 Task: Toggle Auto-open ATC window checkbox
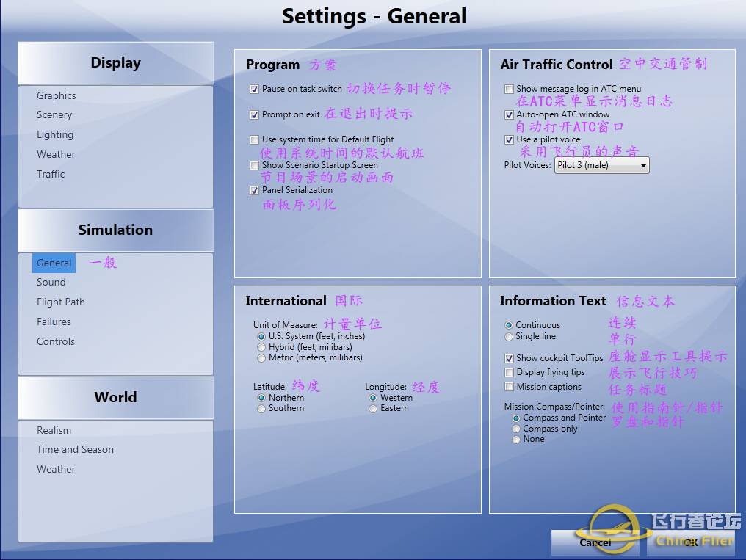(x=509, y=114)
